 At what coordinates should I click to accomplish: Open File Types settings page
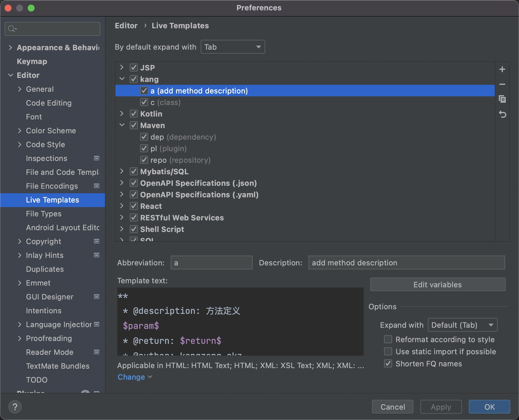coord(44,213)
